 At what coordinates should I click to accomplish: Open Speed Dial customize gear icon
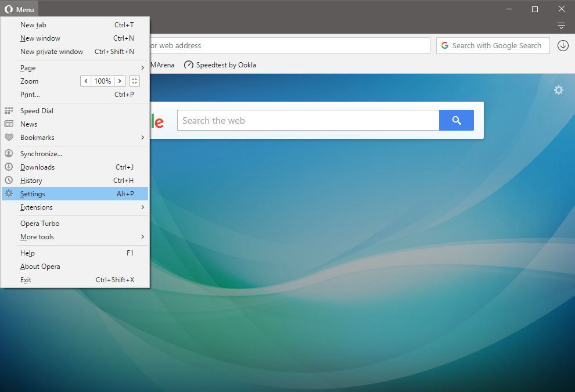pos(559,90)
